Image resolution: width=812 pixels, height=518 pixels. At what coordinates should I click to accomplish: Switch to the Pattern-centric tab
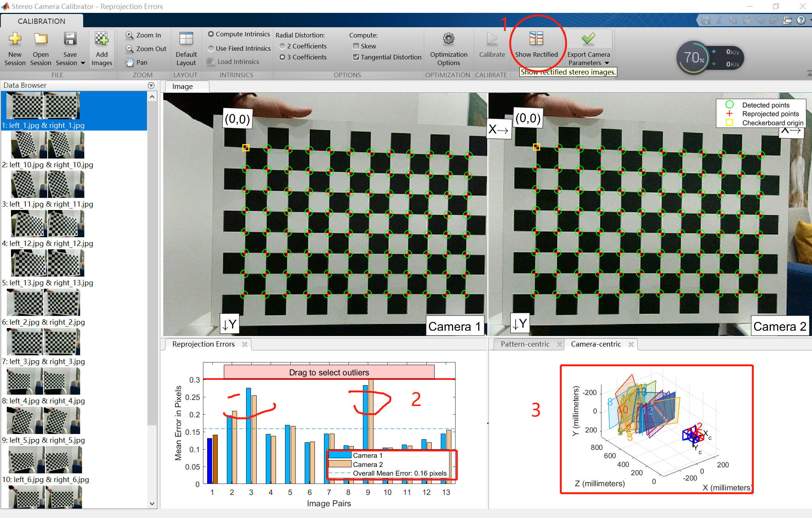point(525,344)
